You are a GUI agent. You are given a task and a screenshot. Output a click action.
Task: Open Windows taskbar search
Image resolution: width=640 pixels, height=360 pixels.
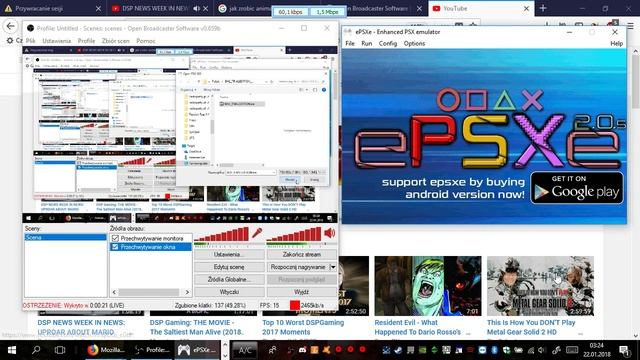tap(36, 350)
